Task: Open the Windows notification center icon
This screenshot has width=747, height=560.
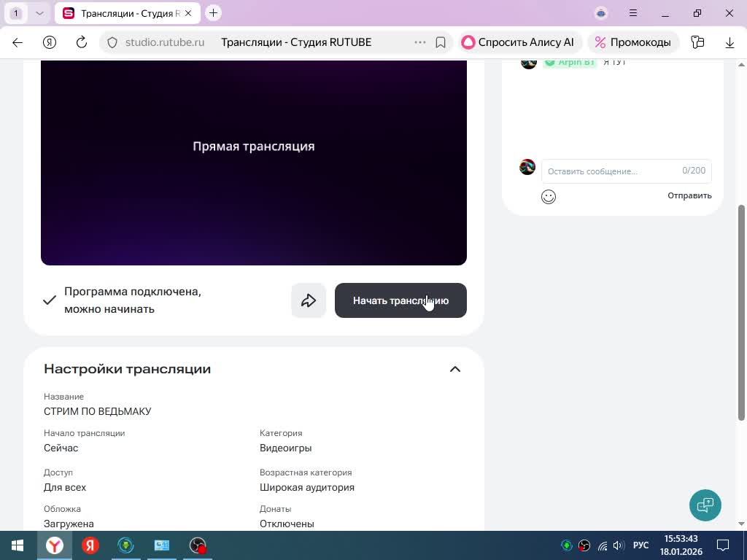Action: [x=723, y=545]
